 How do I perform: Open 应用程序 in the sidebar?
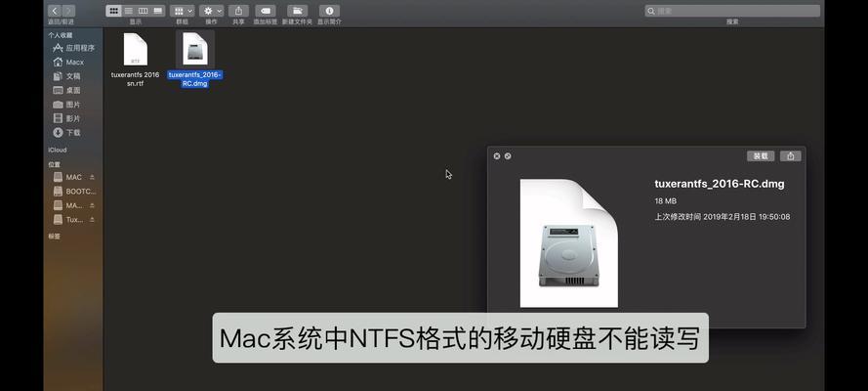coord(73,48)
